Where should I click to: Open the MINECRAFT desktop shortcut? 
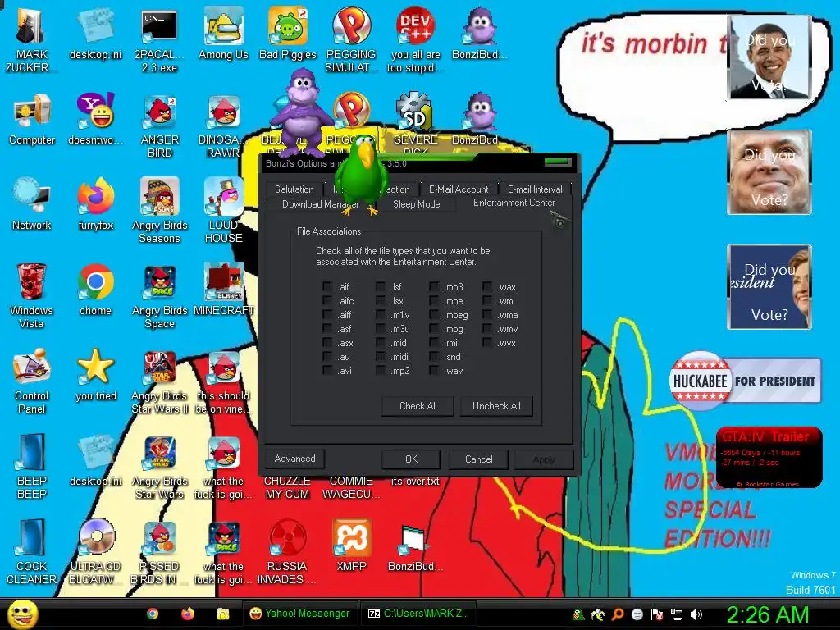pos(223,290)
